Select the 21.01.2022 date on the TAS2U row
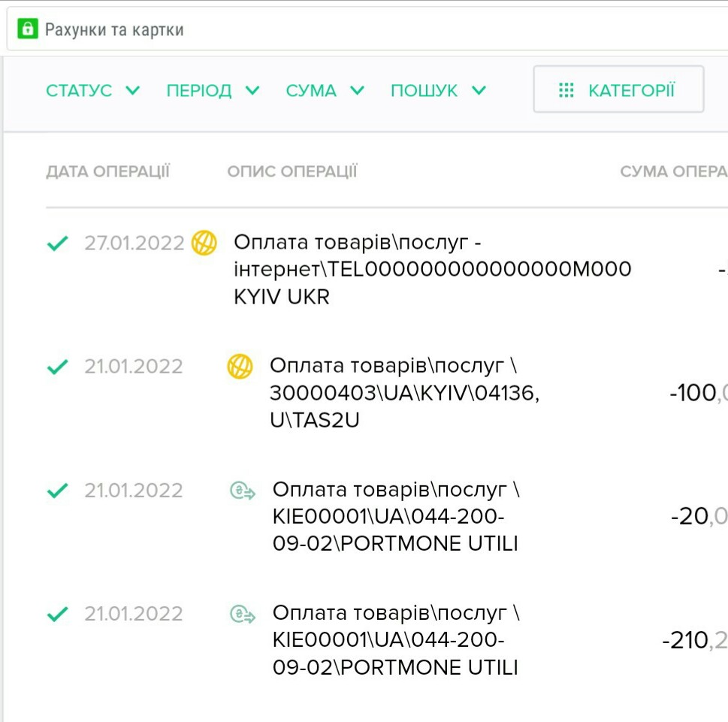728x722 pixels. (x=134, y=367)
